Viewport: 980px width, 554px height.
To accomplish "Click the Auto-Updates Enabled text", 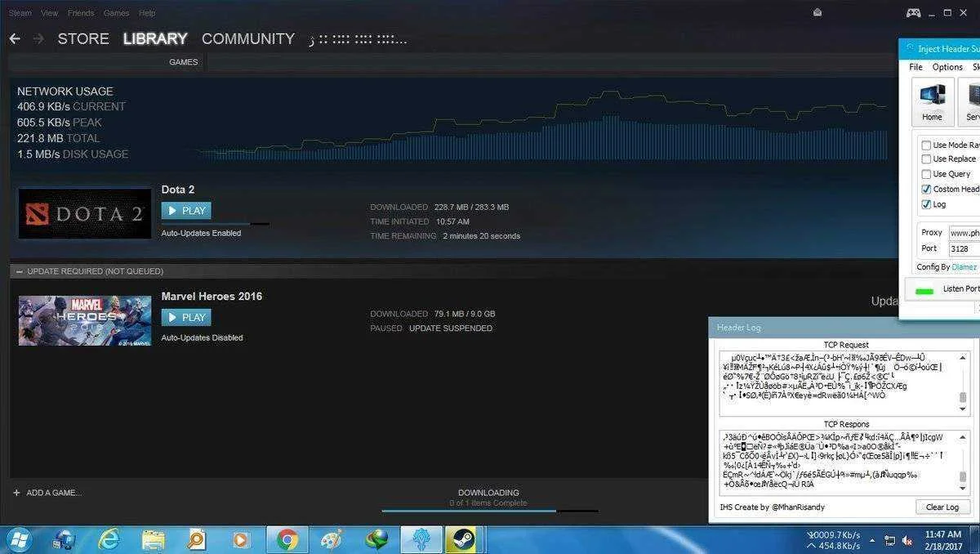I will coord(201,234).
